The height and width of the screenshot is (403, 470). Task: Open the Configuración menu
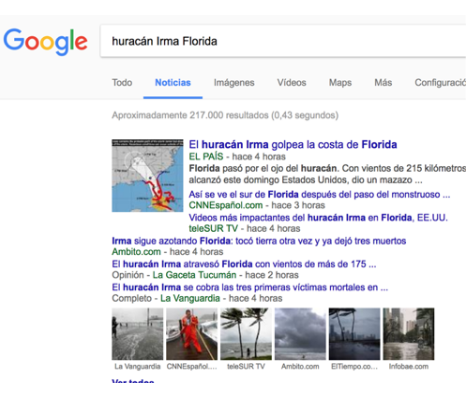click(440, 83)
